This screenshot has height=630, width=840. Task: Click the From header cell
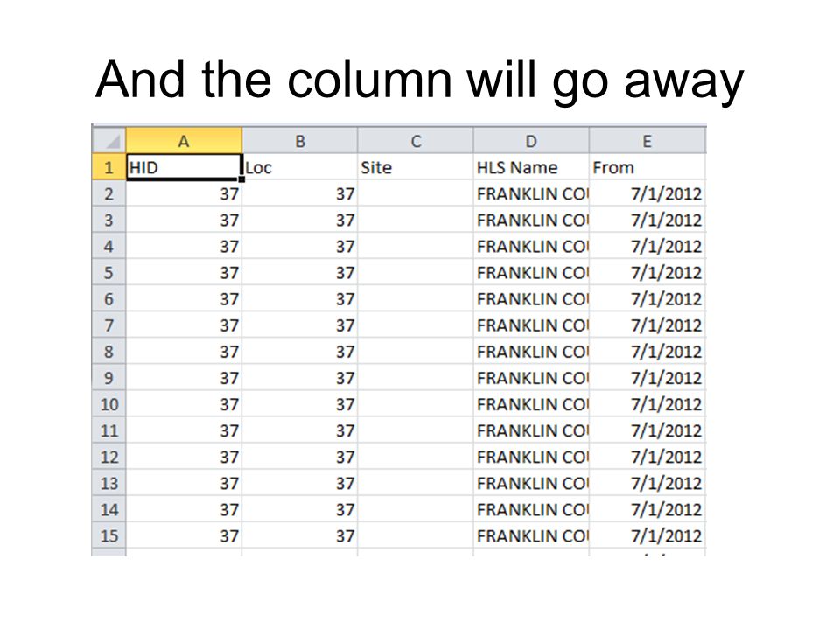click(647, 167)
